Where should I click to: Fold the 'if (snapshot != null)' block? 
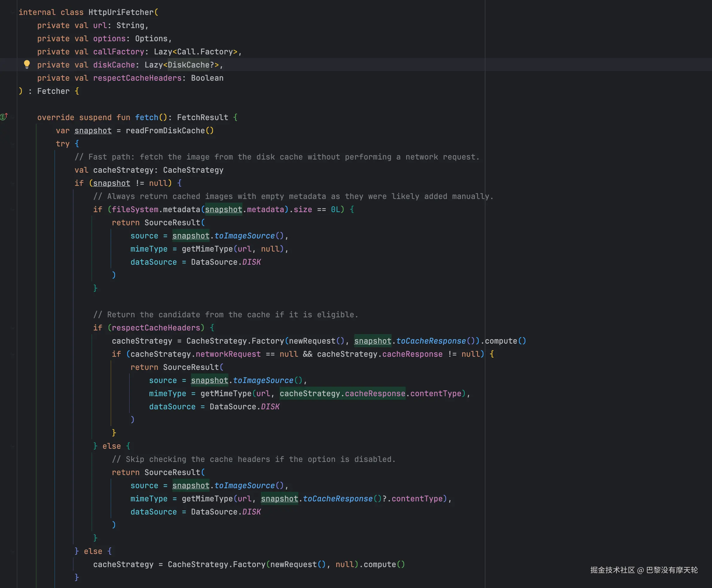13,183
